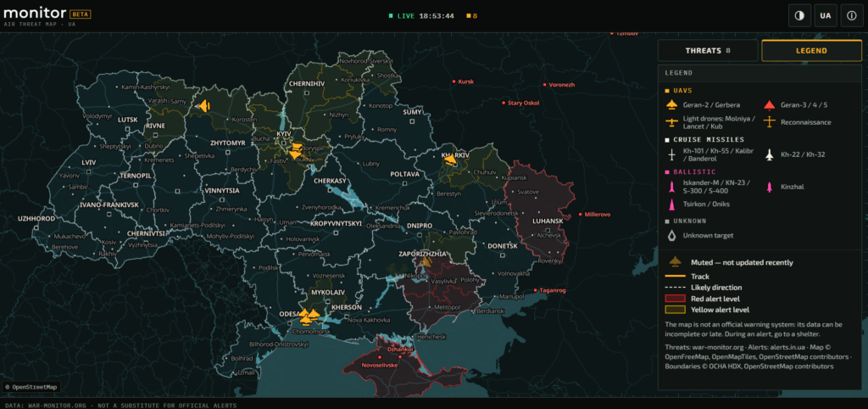The height and width of the screenshot is (409, 868).
Task: Click the VINNYTSIA city label
Action: click(221, 191)
